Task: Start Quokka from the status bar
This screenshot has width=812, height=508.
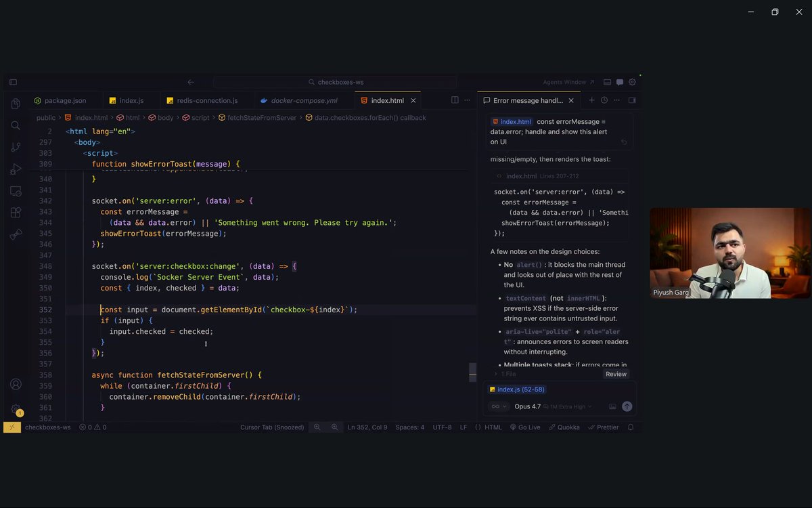Action: [564, 427]
